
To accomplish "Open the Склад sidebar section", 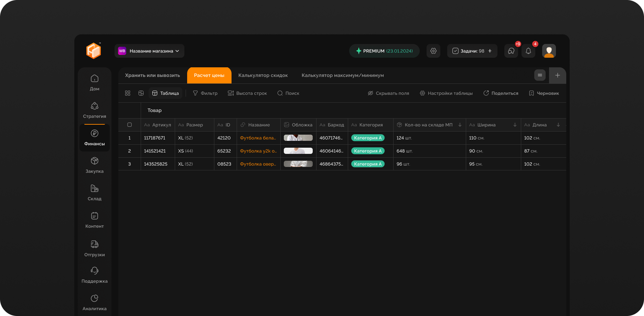I will [x=95, y=192].
